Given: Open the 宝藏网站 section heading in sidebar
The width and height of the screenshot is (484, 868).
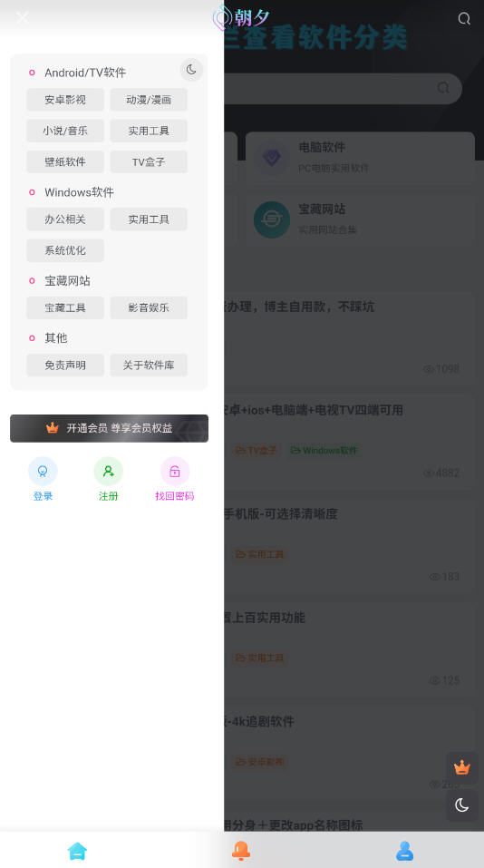Looking at the screenshot, I should click(67, 280).
